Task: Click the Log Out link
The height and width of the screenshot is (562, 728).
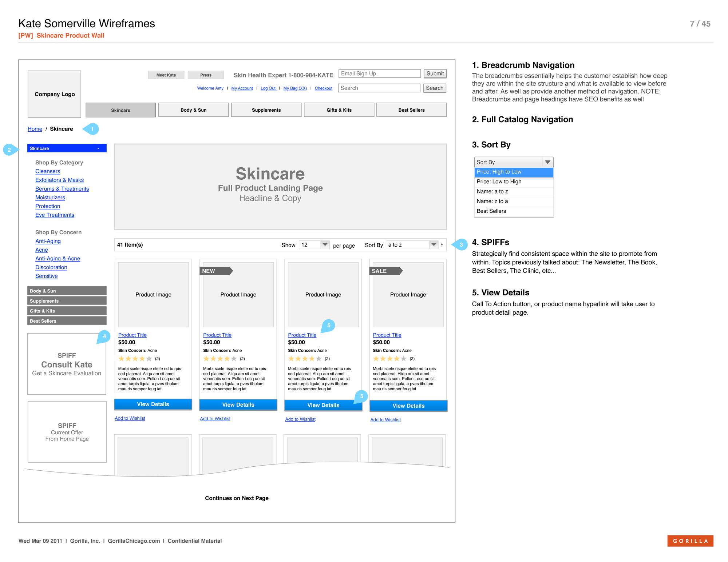Action: (x=269, y=88)
